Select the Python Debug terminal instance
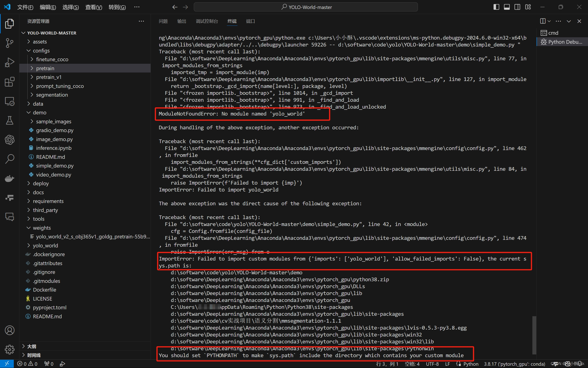 562,42
